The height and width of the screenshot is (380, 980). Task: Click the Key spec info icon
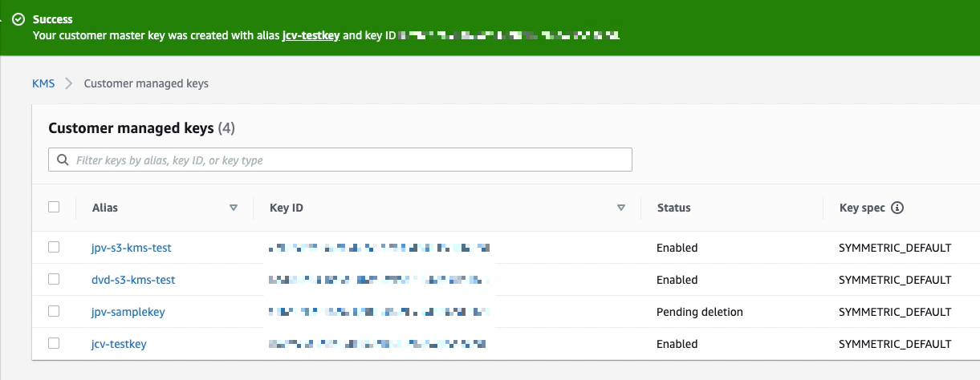[x=898, y=208]
